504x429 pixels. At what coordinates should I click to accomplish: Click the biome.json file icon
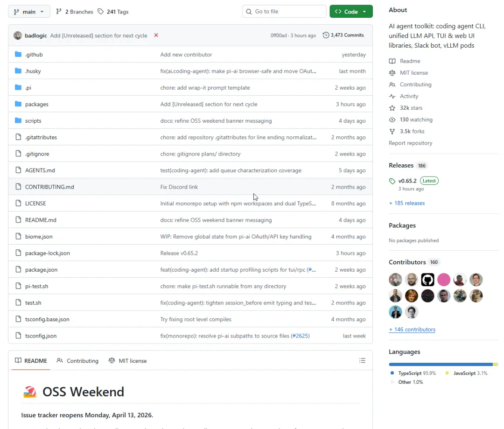(x=18, y=236)
